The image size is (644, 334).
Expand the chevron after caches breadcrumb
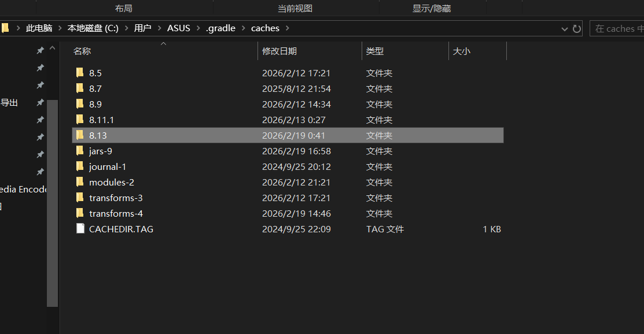288,28
